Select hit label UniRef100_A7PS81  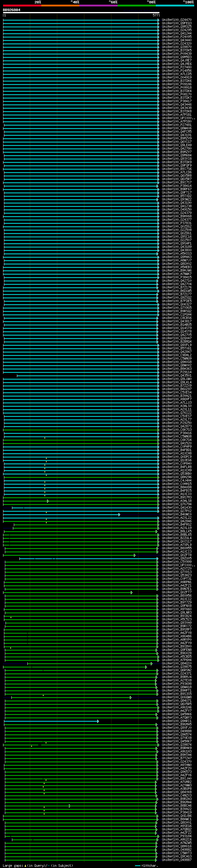pyautogui.click(x=176, y=115)
